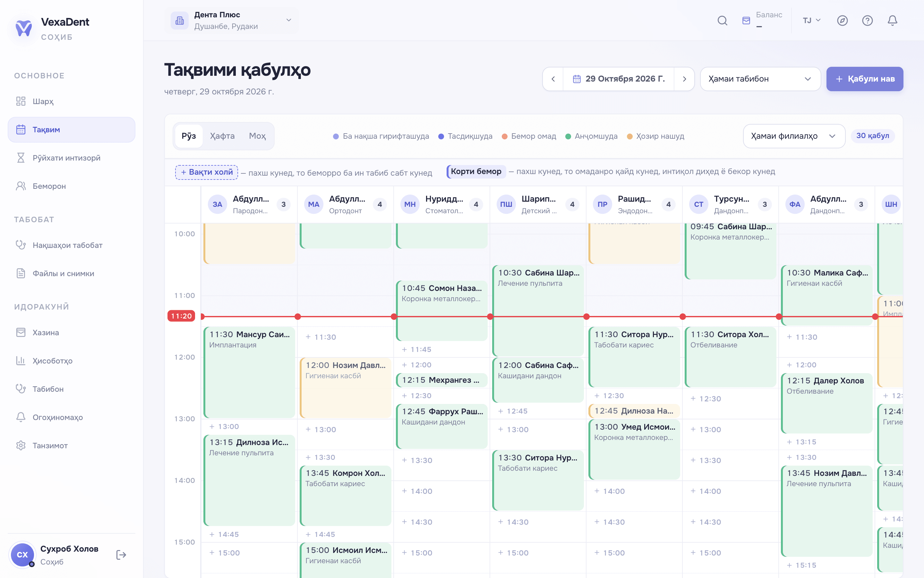This screenshot has height=578, width=924.
Task: Click the Баланс wallet icon
Action: tap(746, 20)
